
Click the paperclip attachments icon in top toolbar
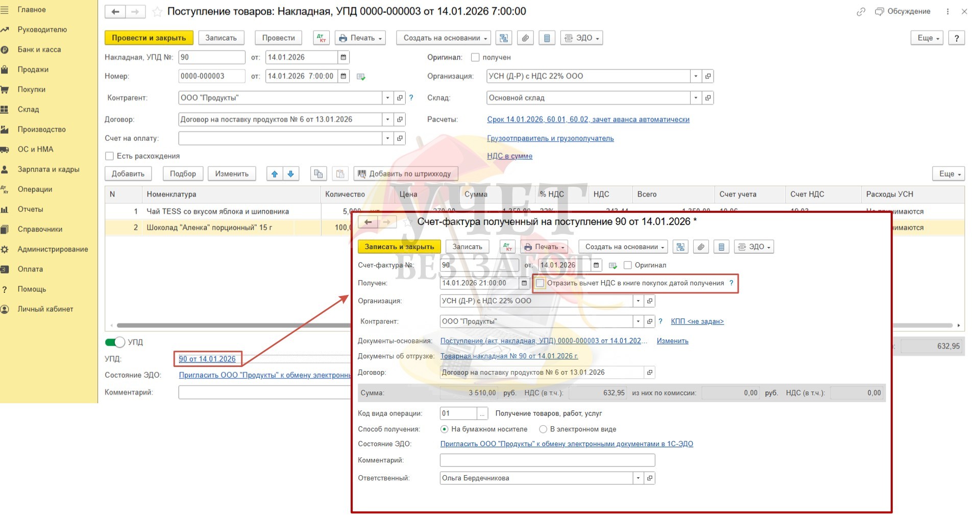525,38
